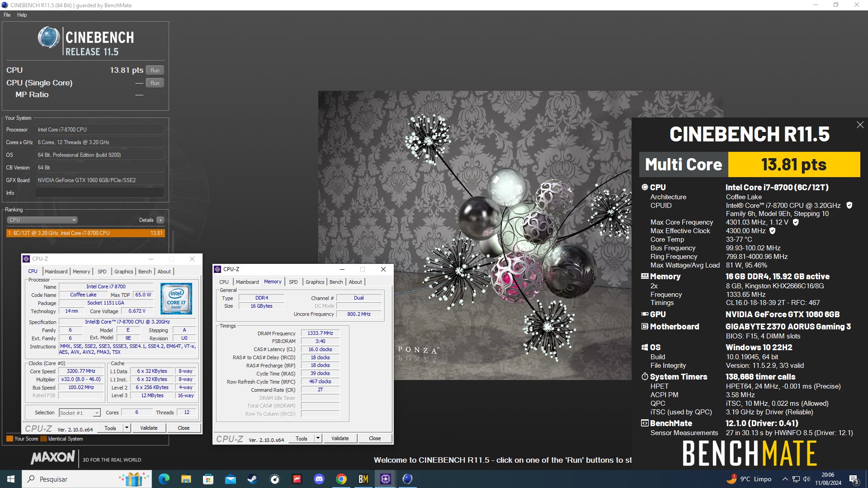Click the Memory section icon in BenchMate panel
The height and width of the screenshot is (488, 868).
pos(645,276)
